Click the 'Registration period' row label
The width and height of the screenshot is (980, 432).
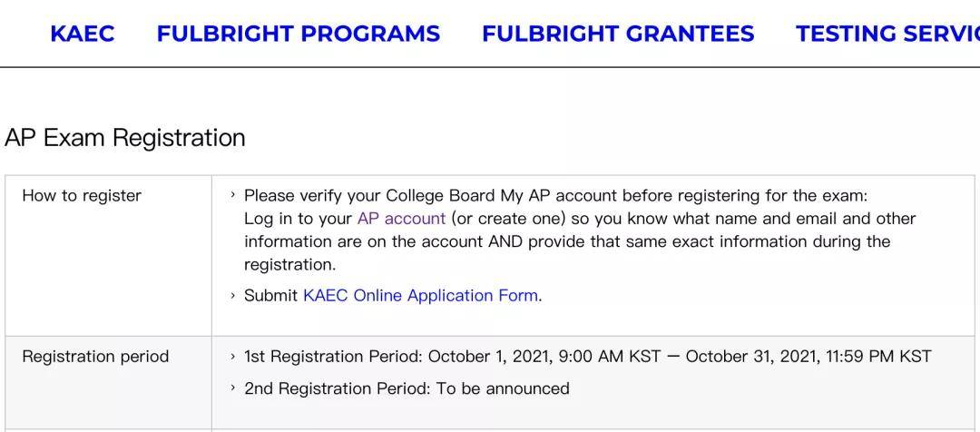tap(95, 357)
